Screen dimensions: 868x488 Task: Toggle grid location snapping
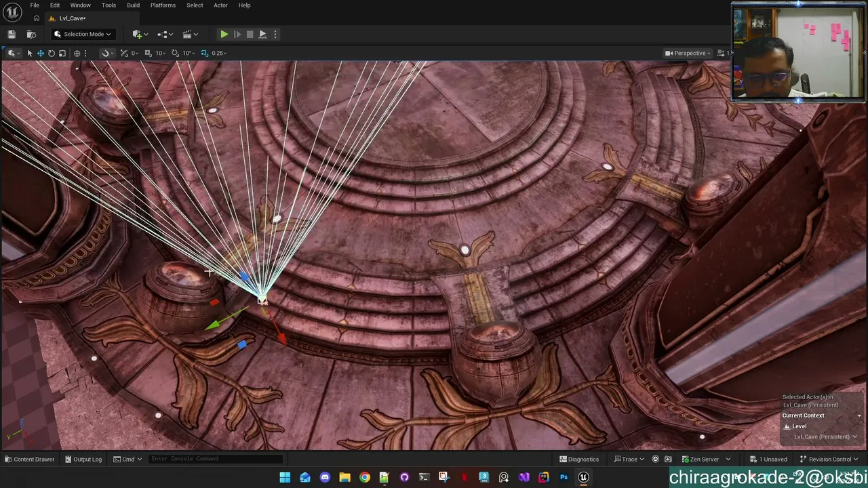149,53
